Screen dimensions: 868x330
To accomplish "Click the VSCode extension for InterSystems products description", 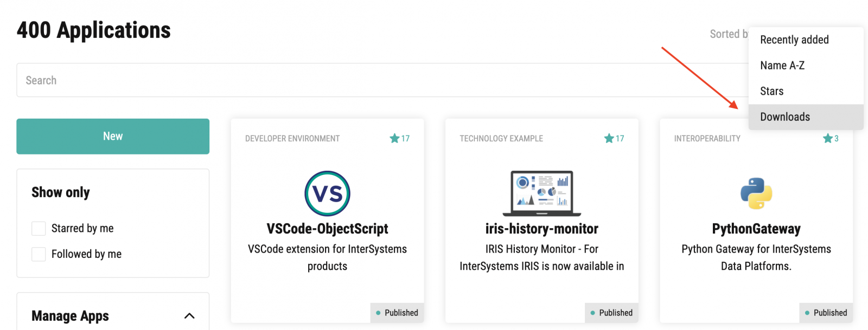I will coord(327,257).
